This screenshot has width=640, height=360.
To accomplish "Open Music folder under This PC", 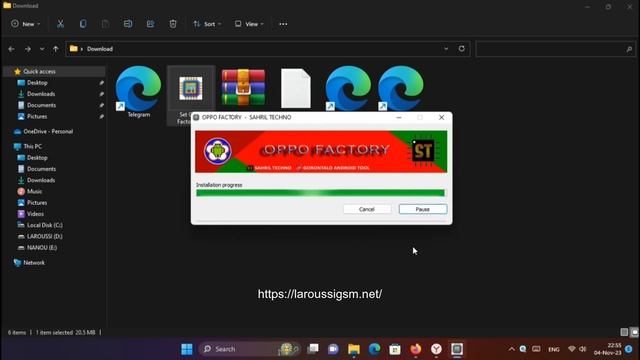I will pyautogui.click(x=34, y=191).
